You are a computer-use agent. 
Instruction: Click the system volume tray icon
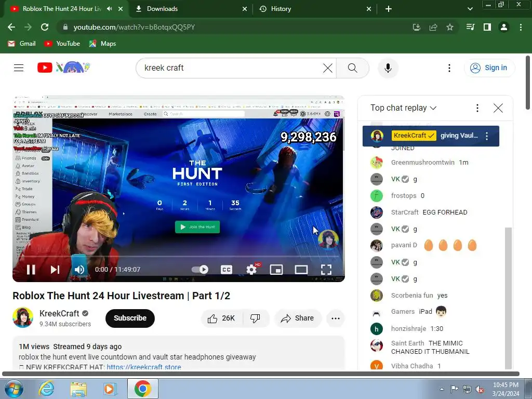tap(480, 390)
